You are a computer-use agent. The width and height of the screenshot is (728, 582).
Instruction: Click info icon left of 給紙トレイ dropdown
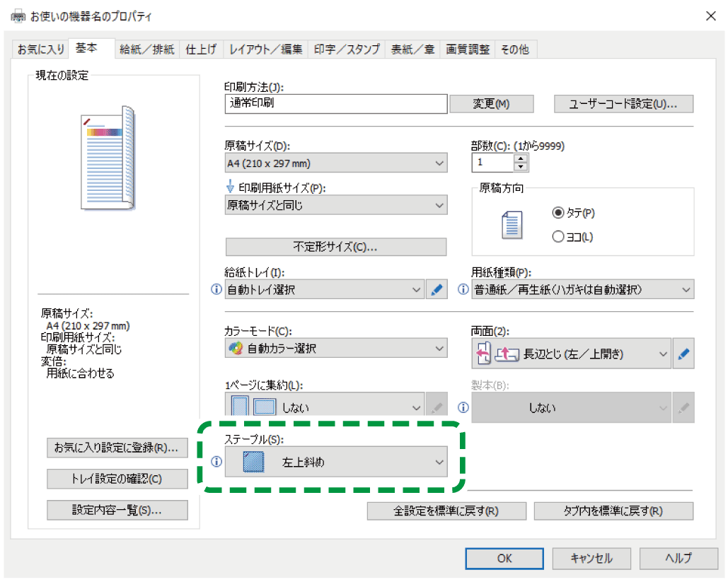(x=216, y=290)
